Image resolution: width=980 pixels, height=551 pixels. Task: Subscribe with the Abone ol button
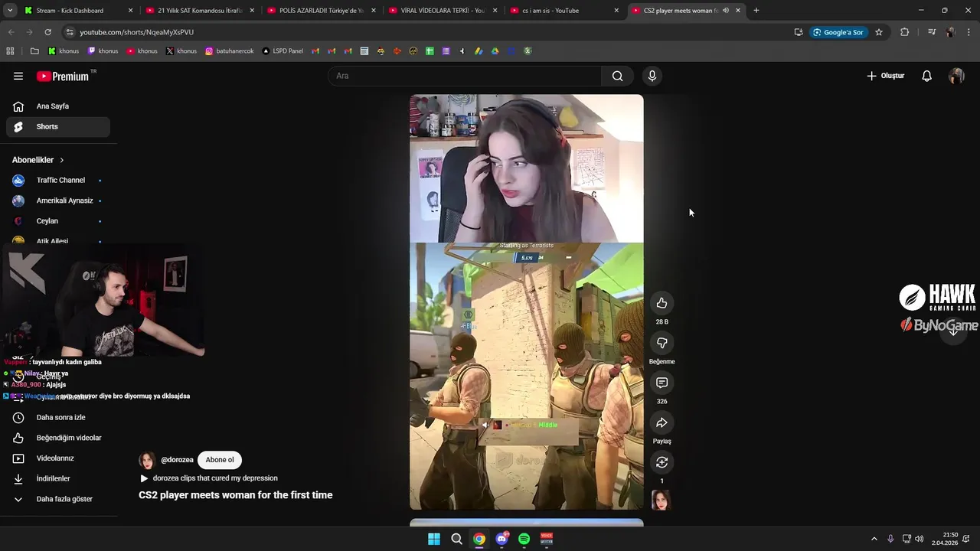click(x=220, y=460)
